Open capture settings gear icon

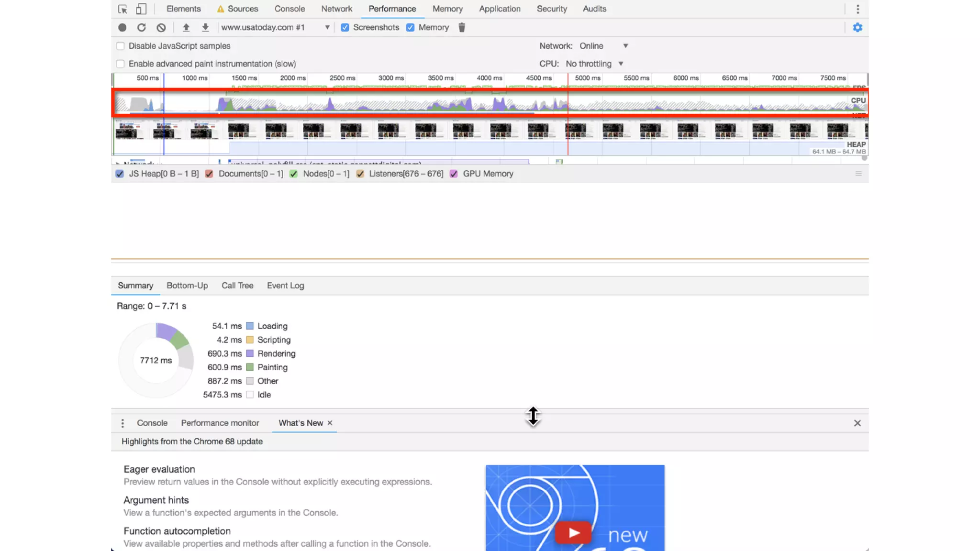(857, 28)
